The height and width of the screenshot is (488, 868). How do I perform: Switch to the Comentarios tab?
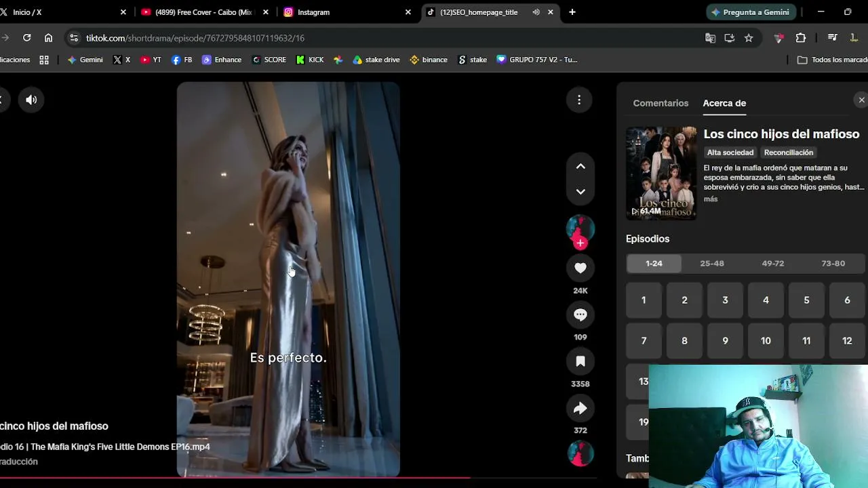click(660, 103)
